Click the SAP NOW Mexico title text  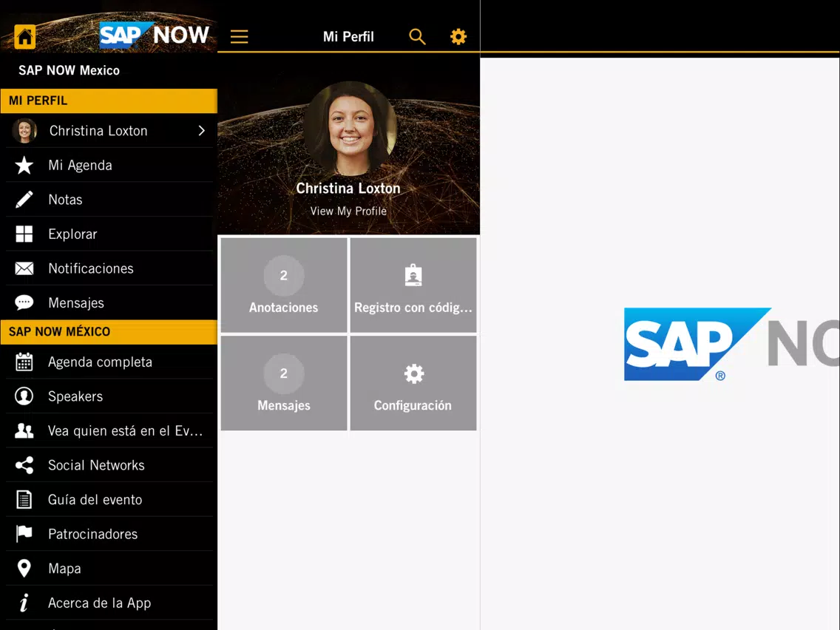69,70
